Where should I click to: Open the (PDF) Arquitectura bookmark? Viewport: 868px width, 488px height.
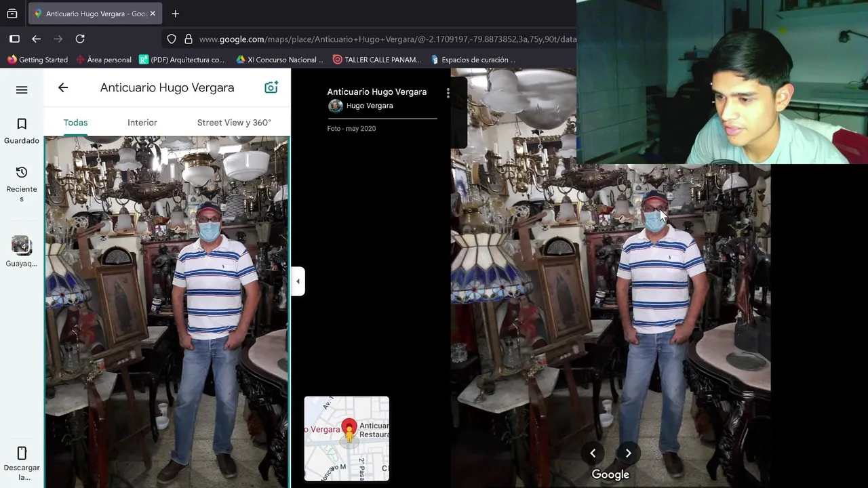[x=182, y=60]
